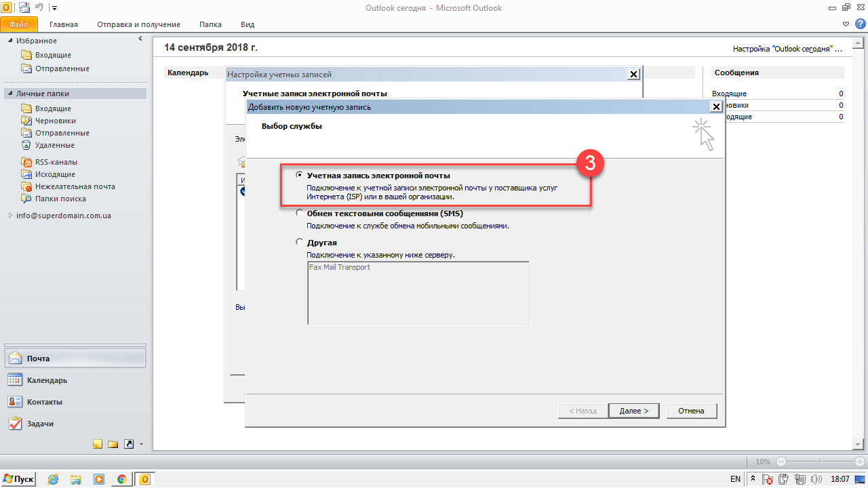Click the Action Center flag tray icon
The image size is (868, 488).
click(x=768, y=479)
